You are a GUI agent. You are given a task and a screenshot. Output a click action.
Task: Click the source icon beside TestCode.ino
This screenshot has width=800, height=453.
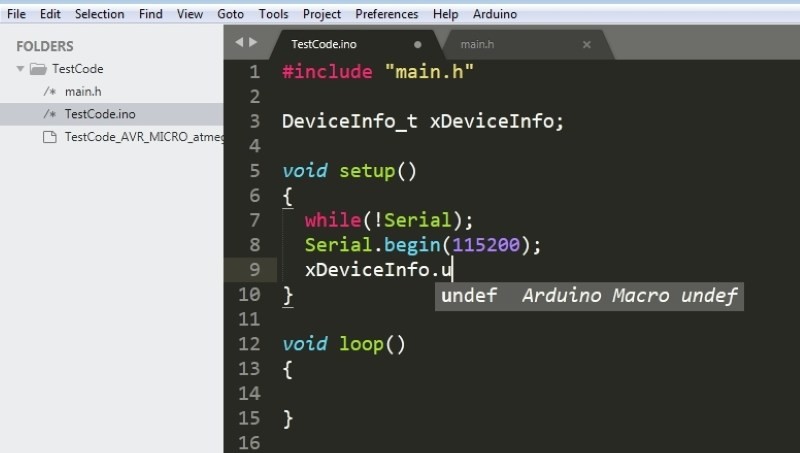point(49,114)
